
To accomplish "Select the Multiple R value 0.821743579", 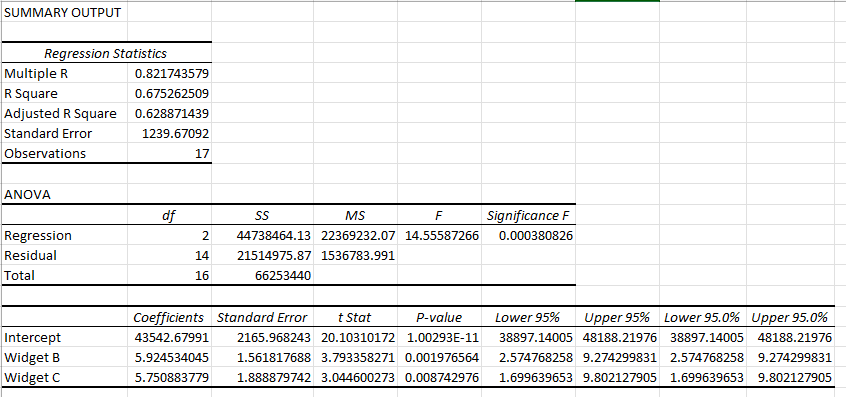I will pyautogui.click(x=170, y=73).
